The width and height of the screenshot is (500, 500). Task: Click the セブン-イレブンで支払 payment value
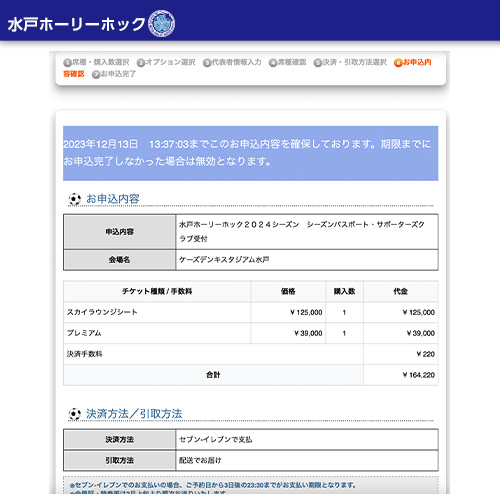216,440
